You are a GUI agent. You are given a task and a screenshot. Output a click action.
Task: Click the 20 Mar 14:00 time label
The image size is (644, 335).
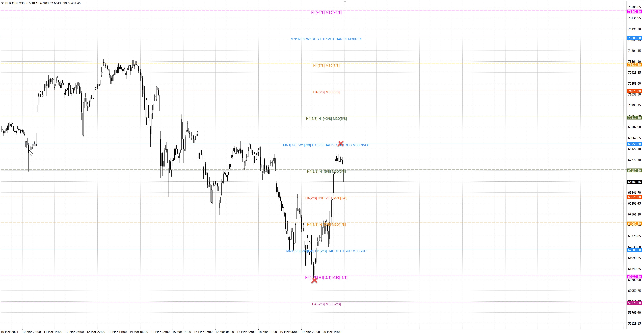332,332
